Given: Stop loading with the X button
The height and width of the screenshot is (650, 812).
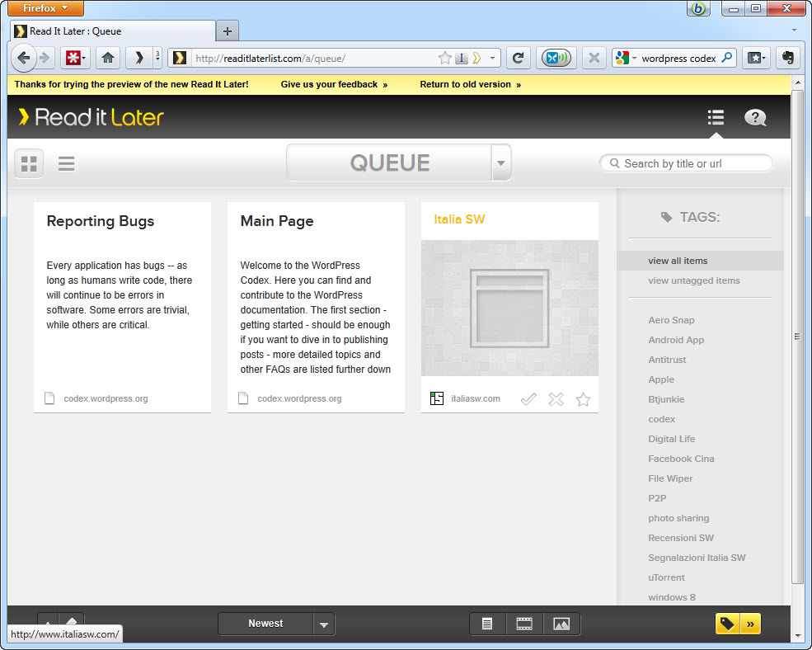Looking at the screenshot, I should [594, 58].
